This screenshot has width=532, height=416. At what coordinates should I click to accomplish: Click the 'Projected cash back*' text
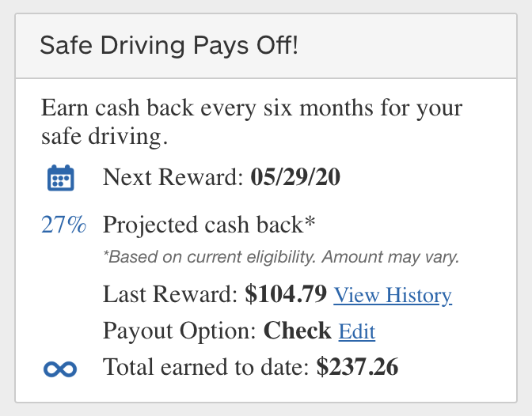pyautogui.click(x=210, y=225)
